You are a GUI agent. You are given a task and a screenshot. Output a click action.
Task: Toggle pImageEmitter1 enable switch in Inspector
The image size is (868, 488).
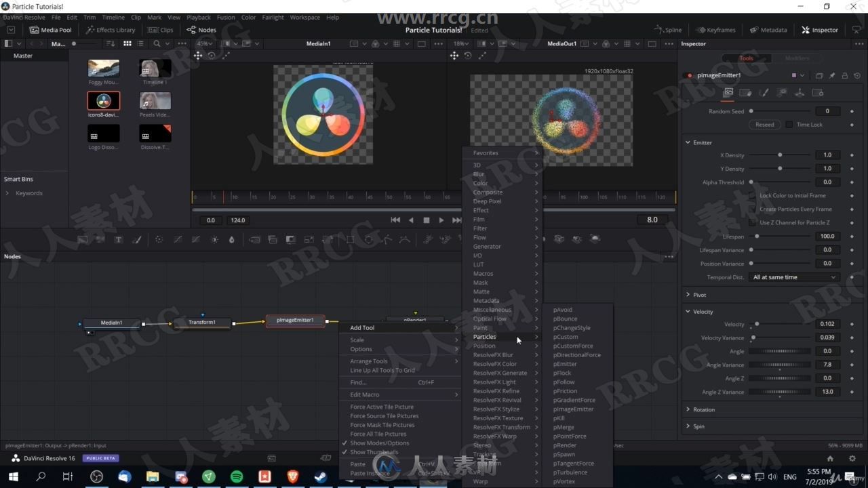point(690,75)
